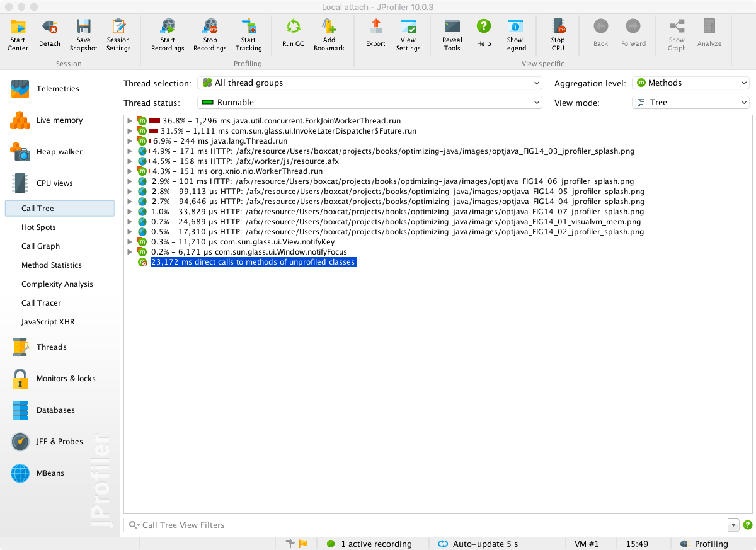Expand the java.lang.Thread.run node
This screenshot has width=756, height=550.
(130, 141)
